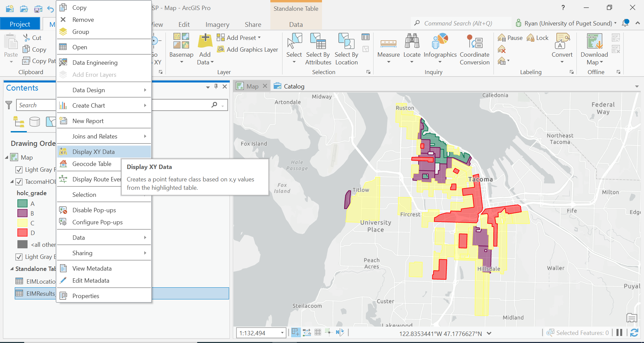Screen dimensions: 644x343
Task: Choose Display XY Data from context menu
Action: (x=94, y=152)
